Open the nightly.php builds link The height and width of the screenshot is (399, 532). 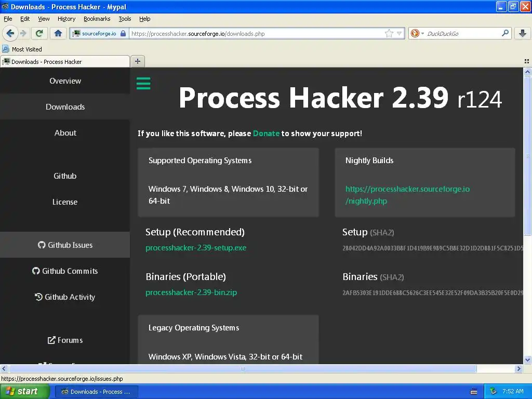(407, 195)
